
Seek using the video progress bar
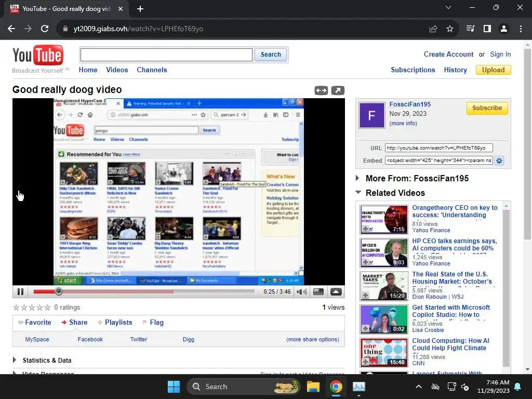tap(144, 291)
